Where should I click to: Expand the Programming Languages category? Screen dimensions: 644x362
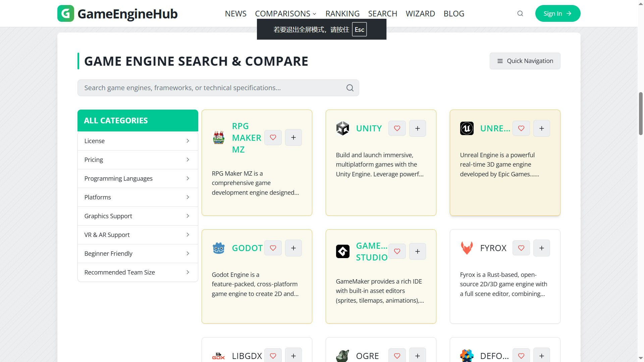(138, 178)
